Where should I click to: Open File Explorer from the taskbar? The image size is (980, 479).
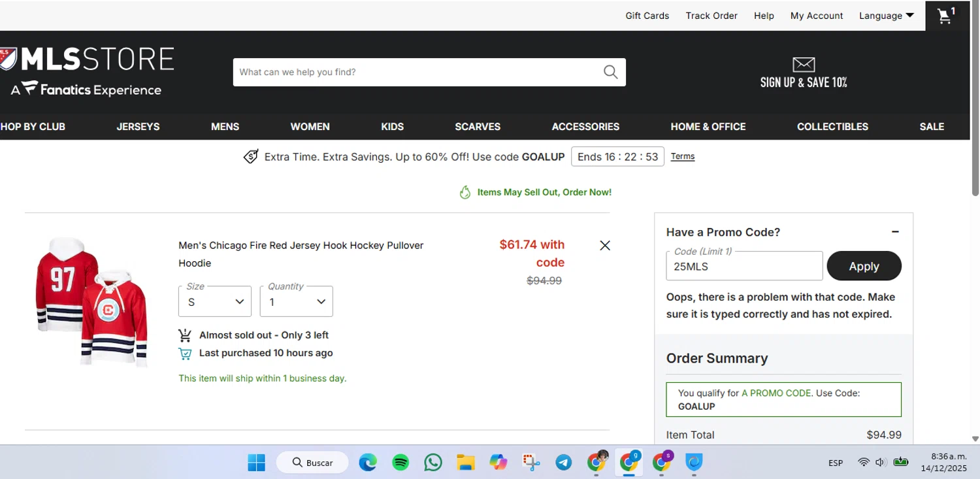click(x=466, y=463)
